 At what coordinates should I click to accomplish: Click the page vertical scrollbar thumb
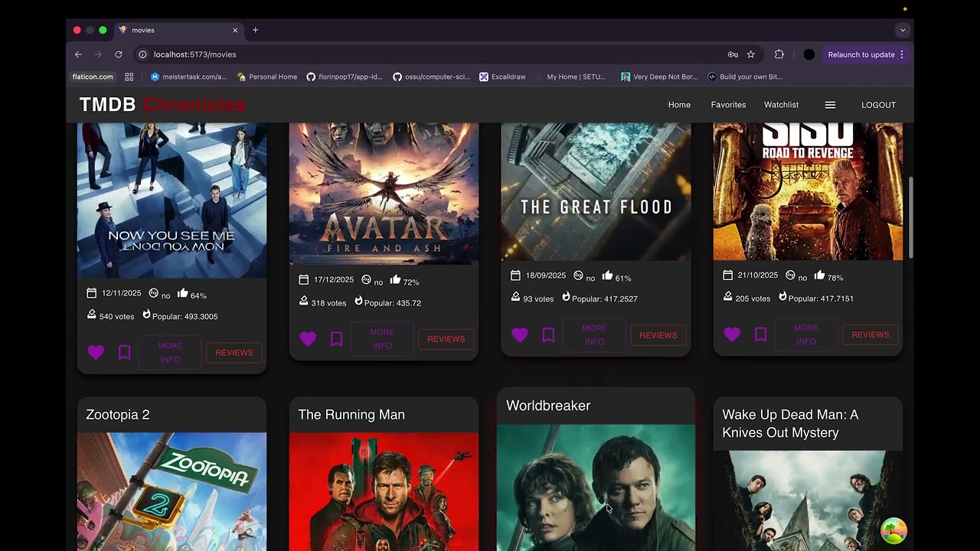(910, 218)
